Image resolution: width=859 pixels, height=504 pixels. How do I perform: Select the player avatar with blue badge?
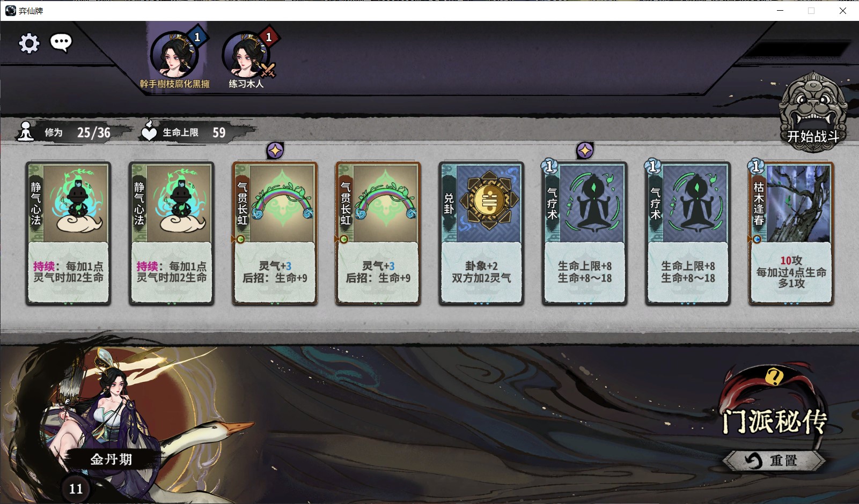click(x=175, y=55)
